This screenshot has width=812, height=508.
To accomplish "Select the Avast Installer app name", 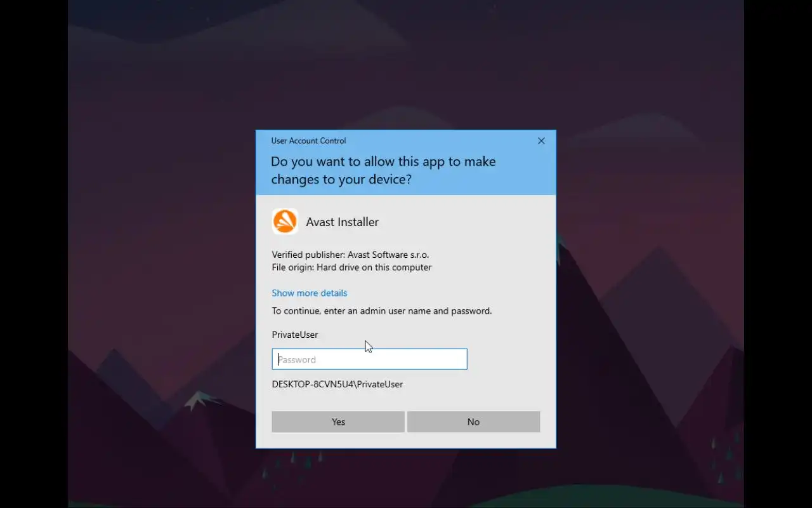I will (x=343, y=222).
